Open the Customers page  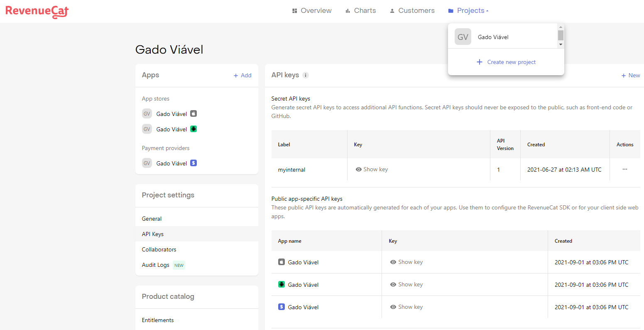pyautogui.click(x=412, y=11)
